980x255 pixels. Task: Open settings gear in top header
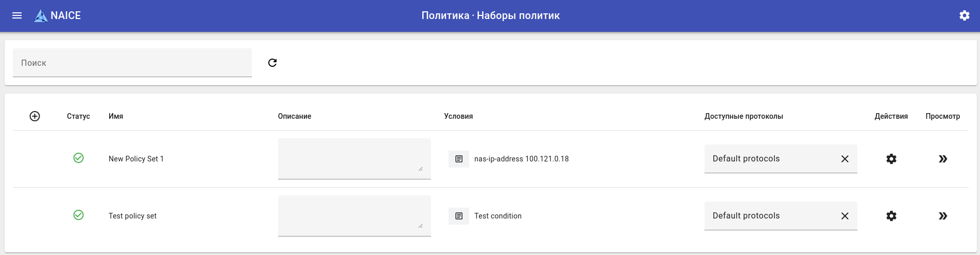click(x=964, y=15)
